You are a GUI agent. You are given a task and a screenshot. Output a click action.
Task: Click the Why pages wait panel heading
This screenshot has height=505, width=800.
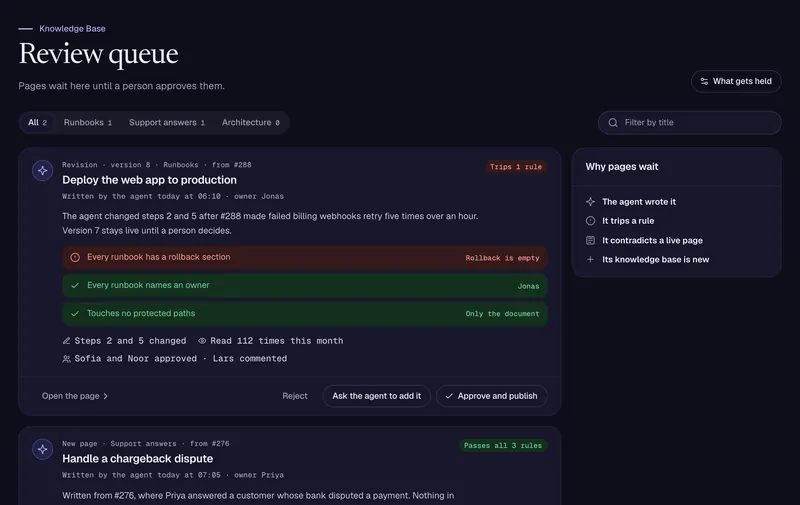click(x=622, y=167)
